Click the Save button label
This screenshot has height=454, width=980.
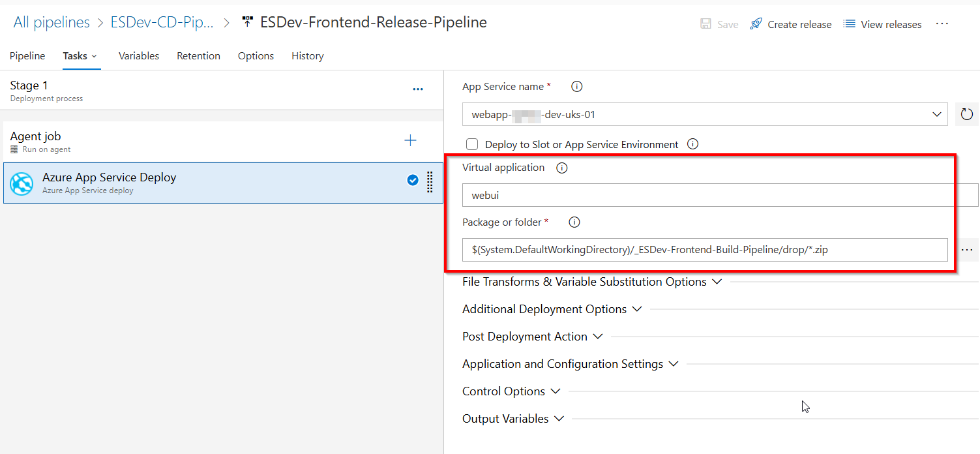pos(728,25)
